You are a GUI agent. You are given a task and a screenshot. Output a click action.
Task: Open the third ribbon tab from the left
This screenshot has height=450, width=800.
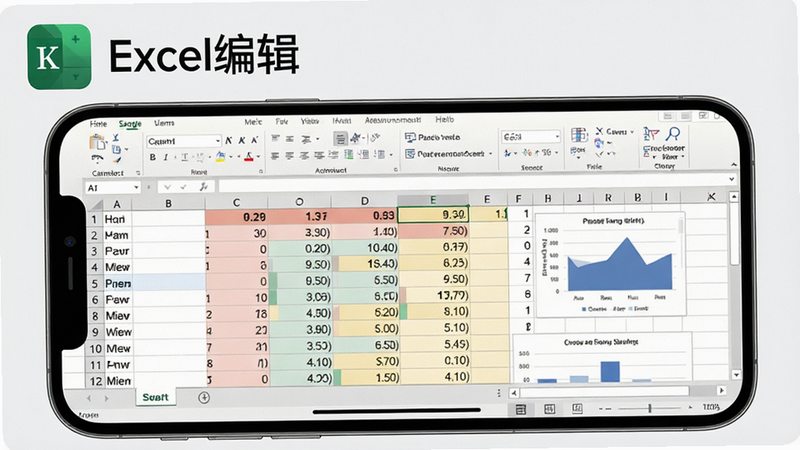point(164,123)
